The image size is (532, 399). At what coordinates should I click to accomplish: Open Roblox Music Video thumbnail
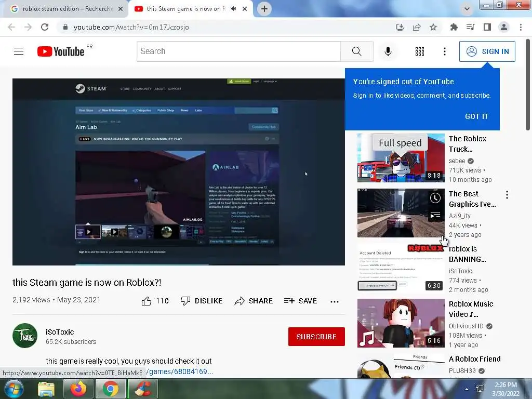point(401,323)
